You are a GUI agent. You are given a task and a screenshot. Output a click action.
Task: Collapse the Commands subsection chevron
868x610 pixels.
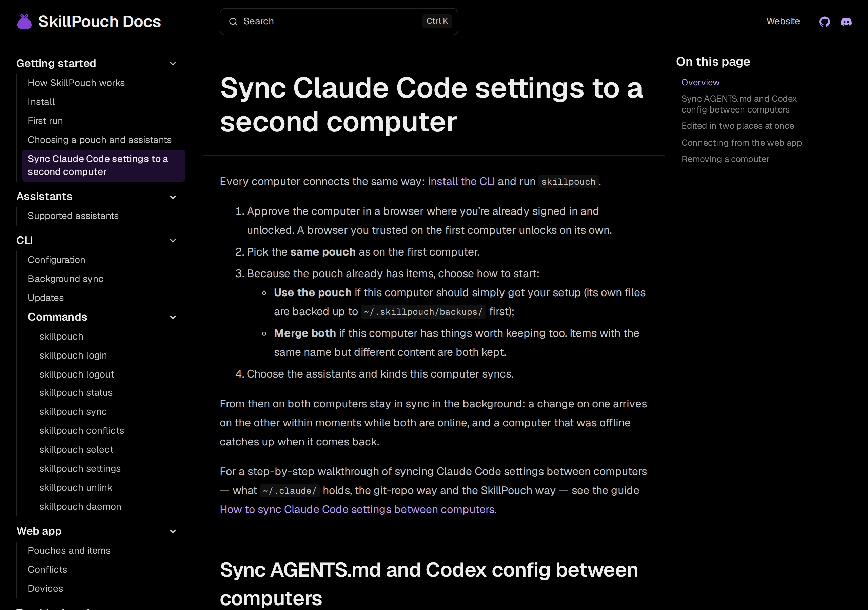[x=173, y=317]
